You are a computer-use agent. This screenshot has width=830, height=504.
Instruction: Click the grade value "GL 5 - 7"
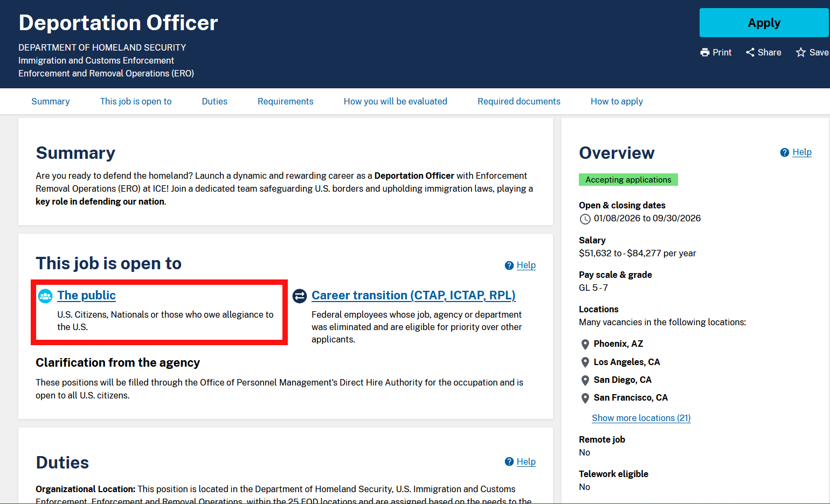pos(593,288)
